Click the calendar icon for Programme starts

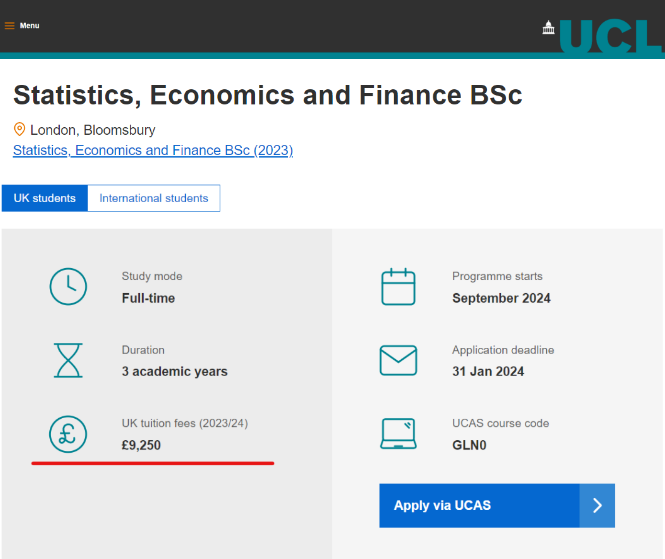(398, 287)
